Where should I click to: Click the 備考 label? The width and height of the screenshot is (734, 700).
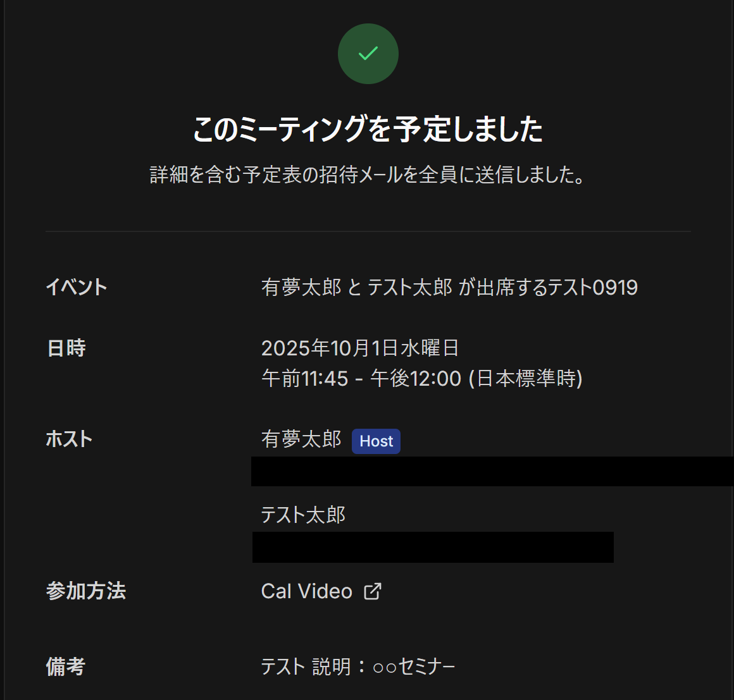point(65,666)
